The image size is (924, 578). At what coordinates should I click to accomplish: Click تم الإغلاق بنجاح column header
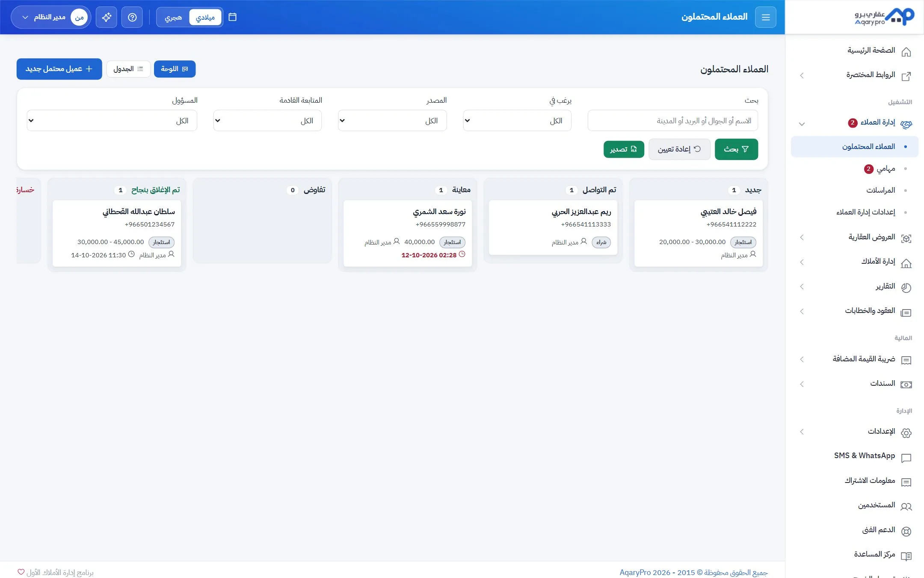click(155, 190)
